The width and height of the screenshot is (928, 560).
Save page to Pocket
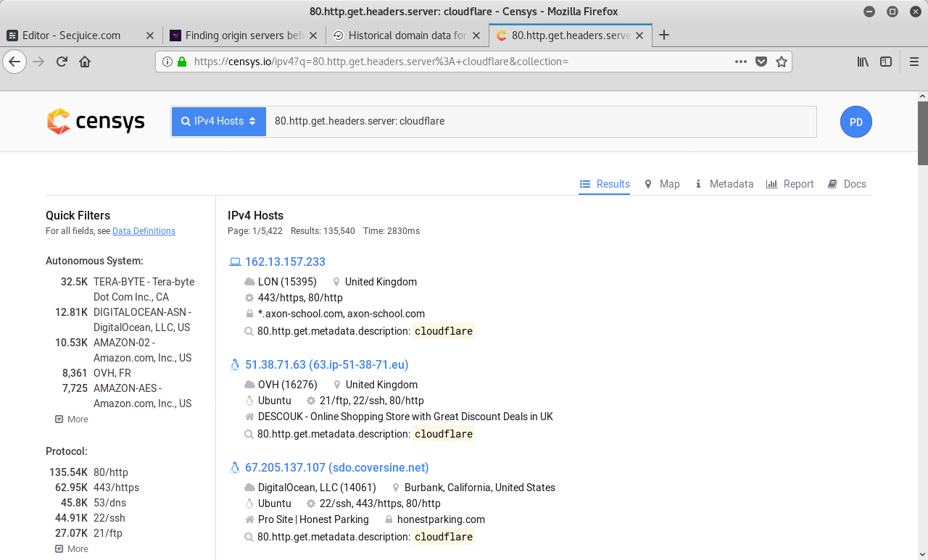coord(761,62)
